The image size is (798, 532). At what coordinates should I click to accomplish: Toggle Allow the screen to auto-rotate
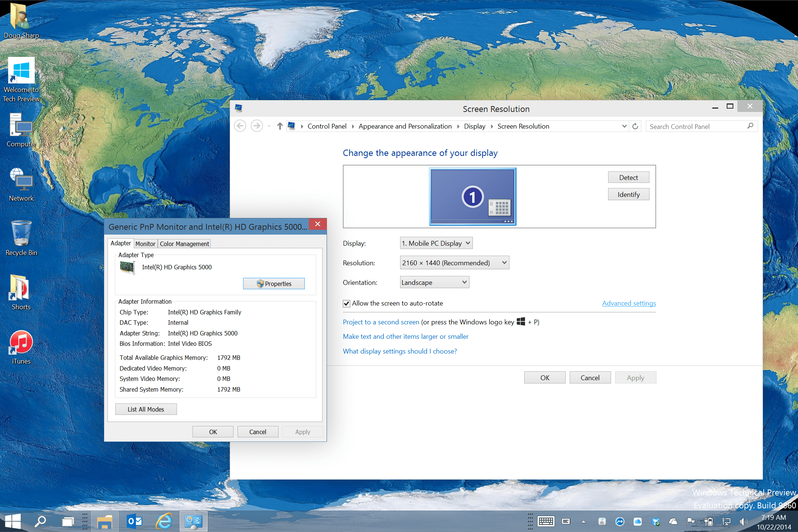point(347,304)
